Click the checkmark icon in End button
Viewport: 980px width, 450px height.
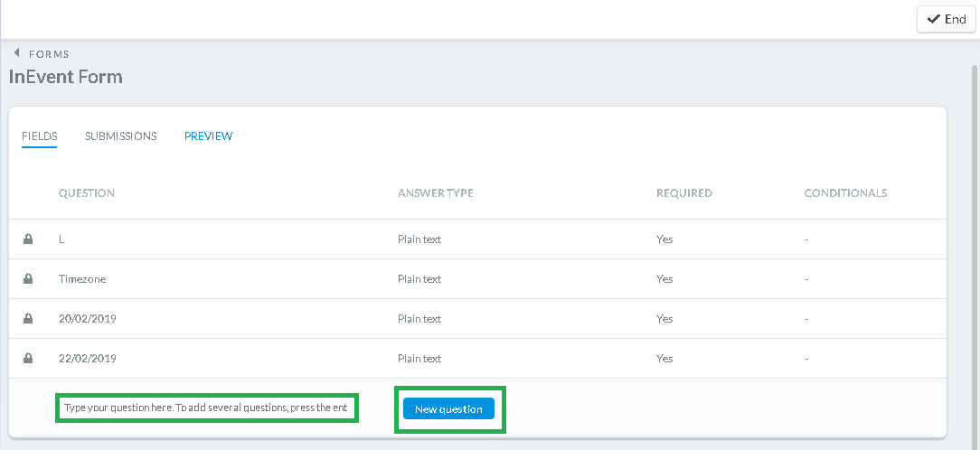[x=934, y=19]
